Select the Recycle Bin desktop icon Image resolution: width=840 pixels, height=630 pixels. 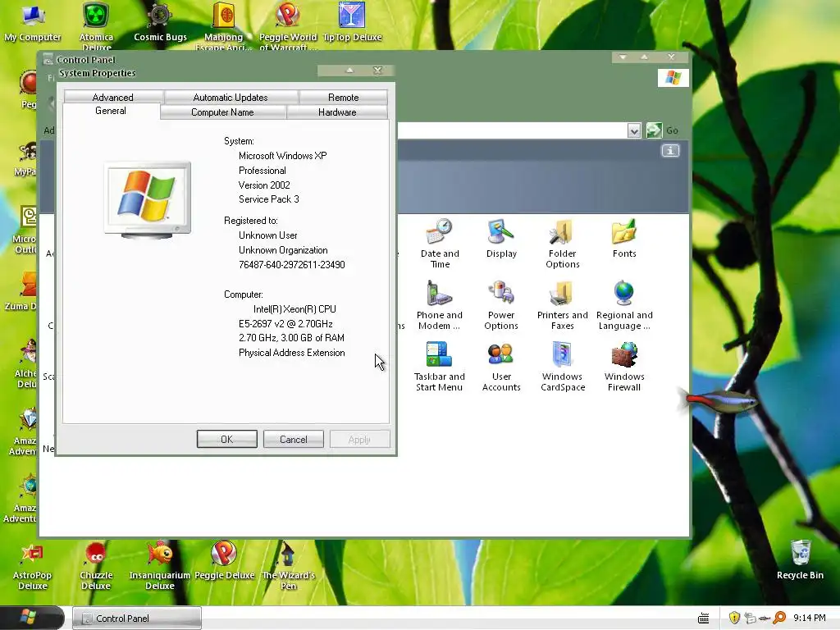point(800,560)
